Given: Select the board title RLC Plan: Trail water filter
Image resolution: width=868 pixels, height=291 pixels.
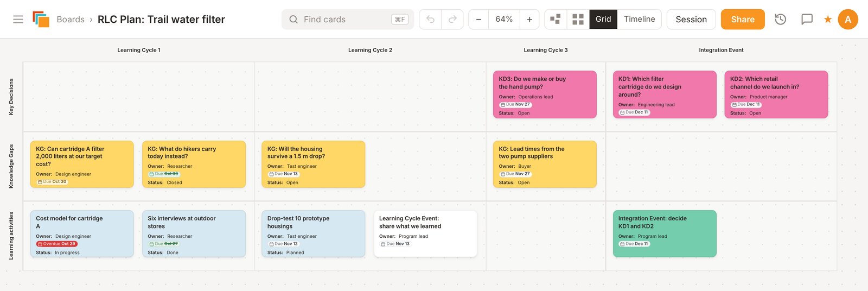Looking at the screenshot, I should pyautogui.click(x=161, y=20).
